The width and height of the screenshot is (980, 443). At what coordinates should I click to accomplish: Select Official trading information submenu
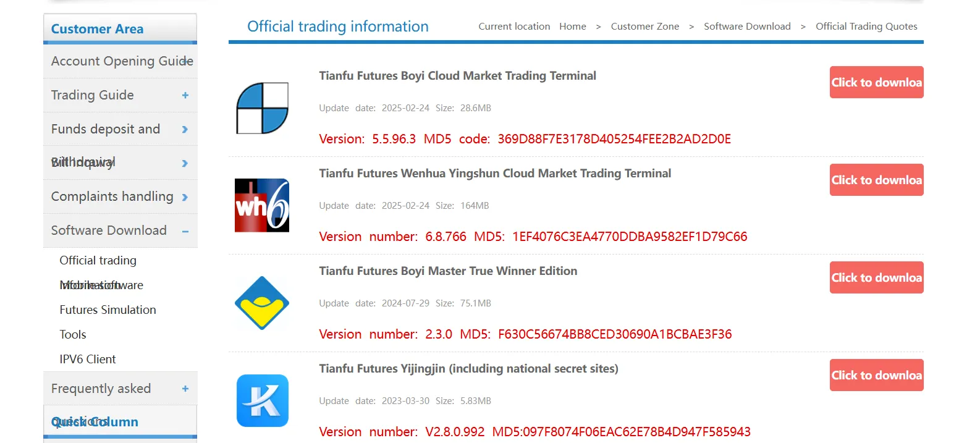point(98,261)
